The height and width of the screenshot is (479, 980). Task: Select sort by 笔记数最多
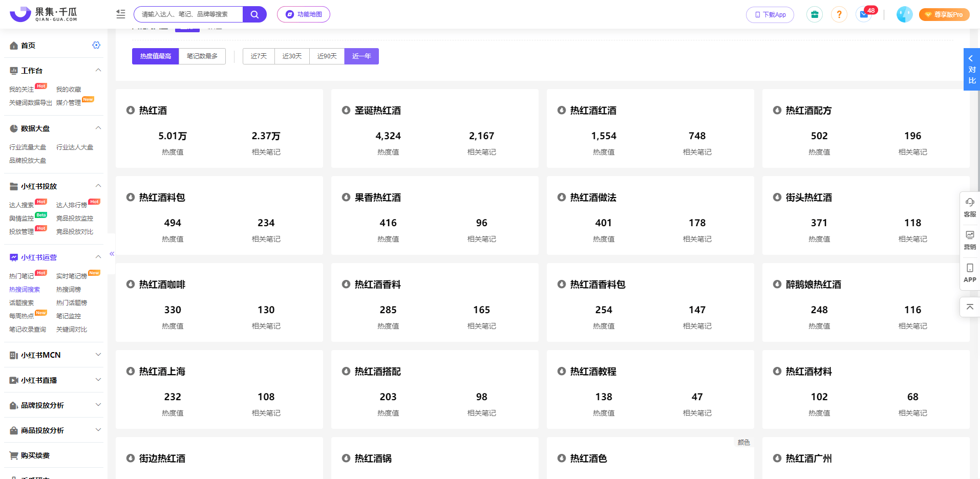[x=202, y=56]
